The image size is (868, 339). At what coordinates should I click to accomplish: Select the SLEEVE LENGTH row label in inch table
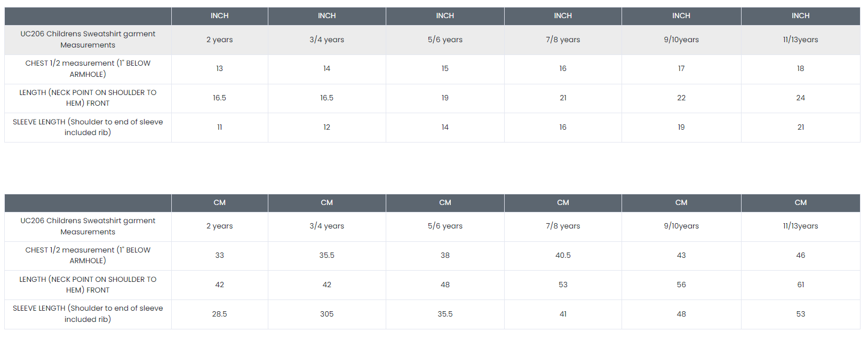pos(88,127)
